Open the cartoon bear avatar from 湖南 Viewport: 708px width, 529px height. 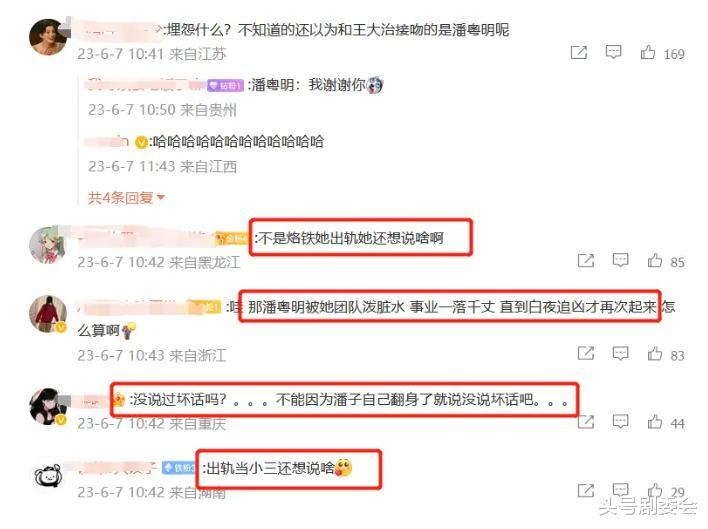tap(48, 475)
